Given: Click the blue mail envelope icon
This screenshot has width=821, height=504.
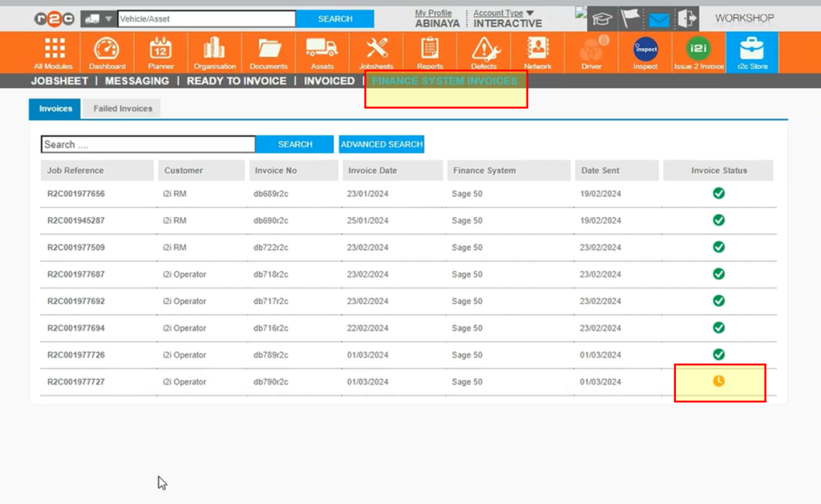Looking at the screenshot, I should [x=658, y=18].
